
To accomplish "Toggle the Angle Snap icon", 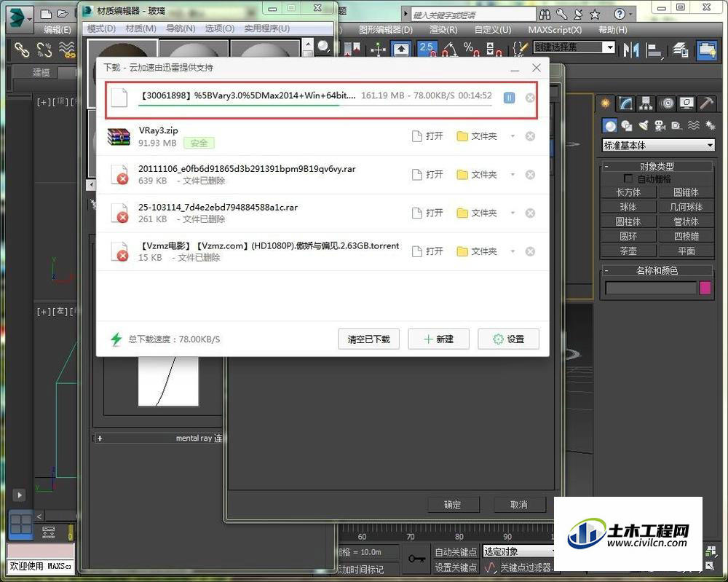I will (449, 49).
